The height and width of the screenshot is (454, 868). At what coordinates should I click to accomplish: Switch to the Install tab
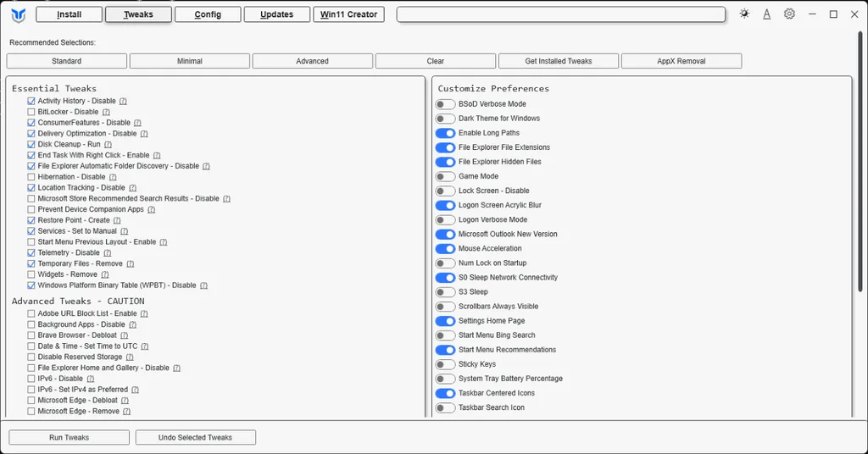pos(70,14)
